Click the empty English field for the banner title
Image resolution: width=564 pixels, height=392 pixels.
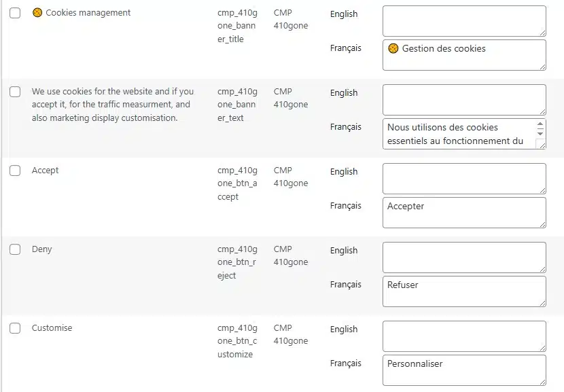point(463,20)
